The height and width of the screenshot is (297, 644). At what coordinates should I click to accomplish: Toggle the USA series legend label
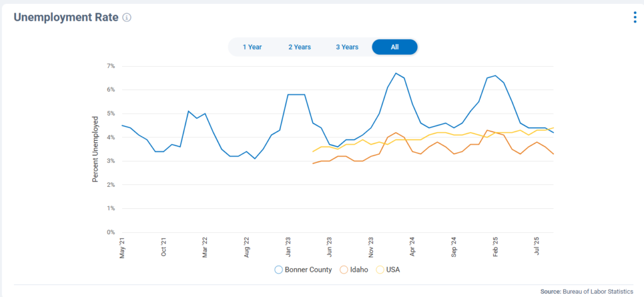tap(392, 270)
